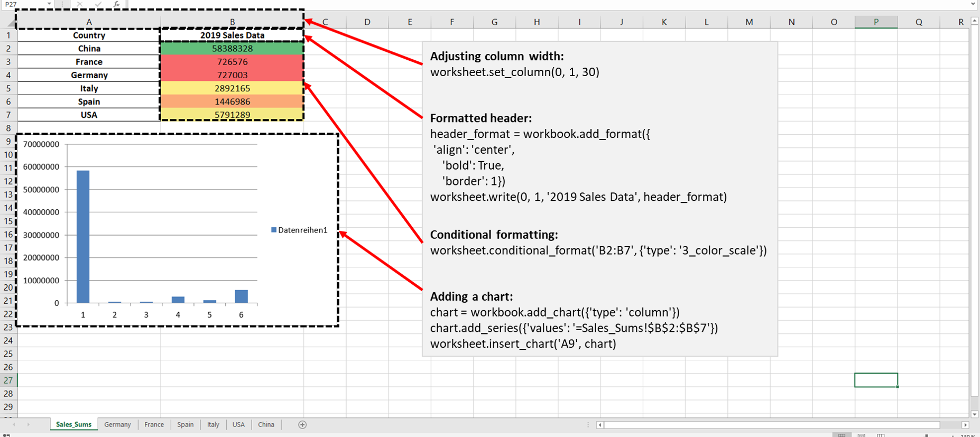
Task: Click the 'Country' header cell
Action: 89,35
